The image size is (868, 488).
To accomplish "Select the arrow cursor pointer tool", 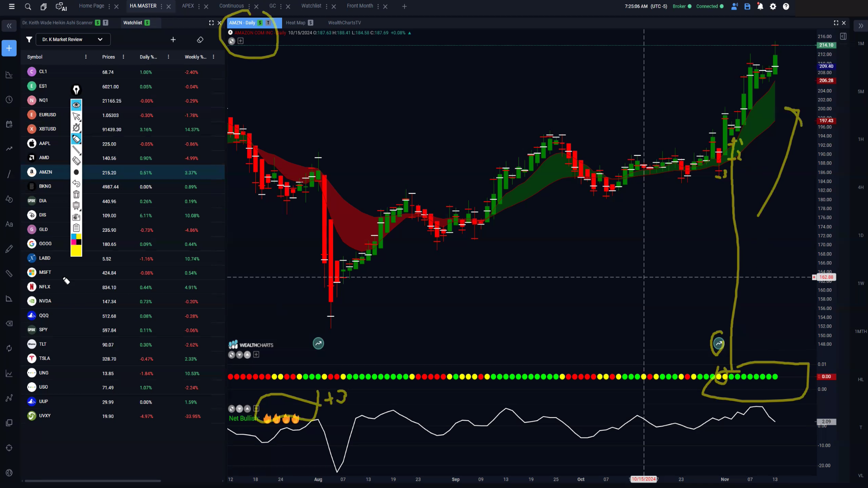I will click(x=76, y=116).
